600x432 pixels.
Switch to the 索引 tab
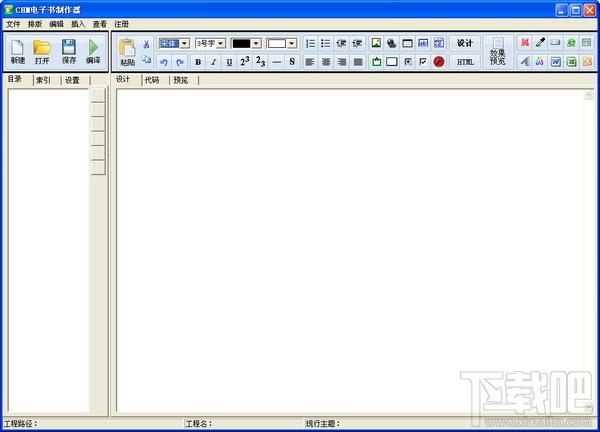pos(43,80)
